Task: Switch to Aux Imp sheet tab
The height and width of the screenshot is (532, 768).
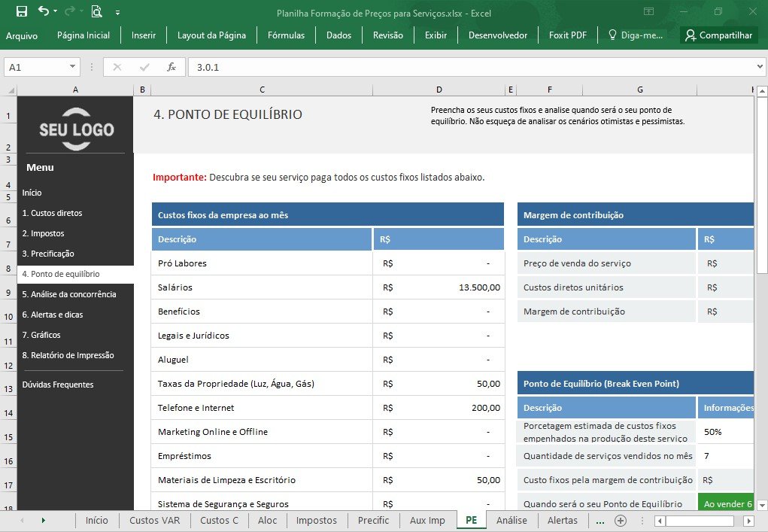Action: click(427, 520)
